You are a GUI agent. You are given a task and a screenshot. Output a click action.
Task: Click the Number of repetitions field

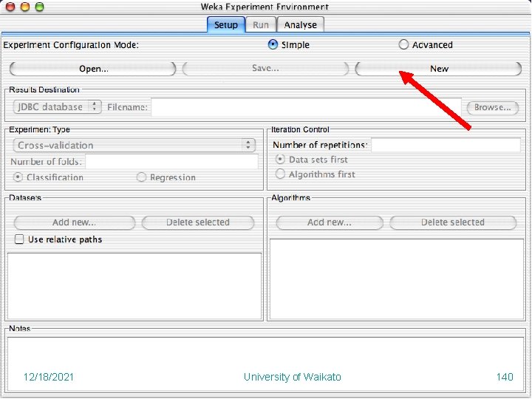(x=446, y=145)
